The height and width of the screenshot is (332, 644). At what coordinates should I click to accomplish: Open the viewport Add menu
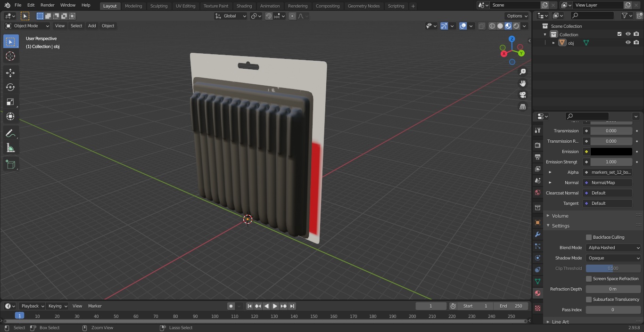pyautogui.click(x=92, y=26)
